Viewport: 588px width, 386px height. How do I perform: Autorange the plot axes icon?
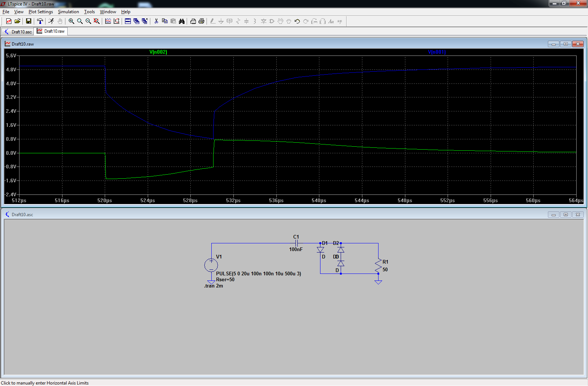[x=116, y=21]
